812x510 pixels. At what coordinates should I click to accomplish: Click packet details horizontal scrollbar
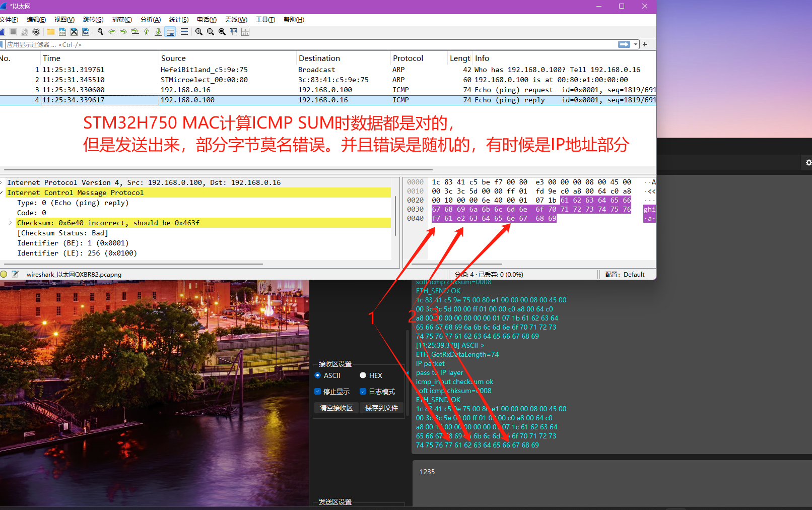click(133, 264)
